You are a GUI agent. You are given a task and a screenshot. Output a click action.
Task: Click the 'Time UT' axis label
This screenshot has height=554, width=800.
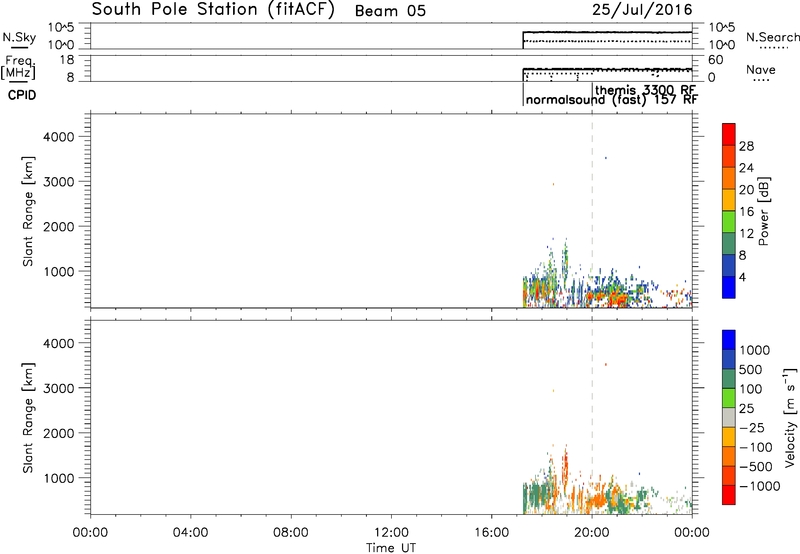391,548
